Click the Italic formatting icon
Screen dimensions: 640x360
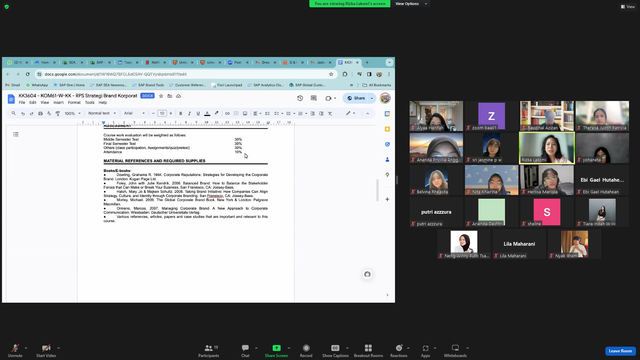click(x=189, y=113)
